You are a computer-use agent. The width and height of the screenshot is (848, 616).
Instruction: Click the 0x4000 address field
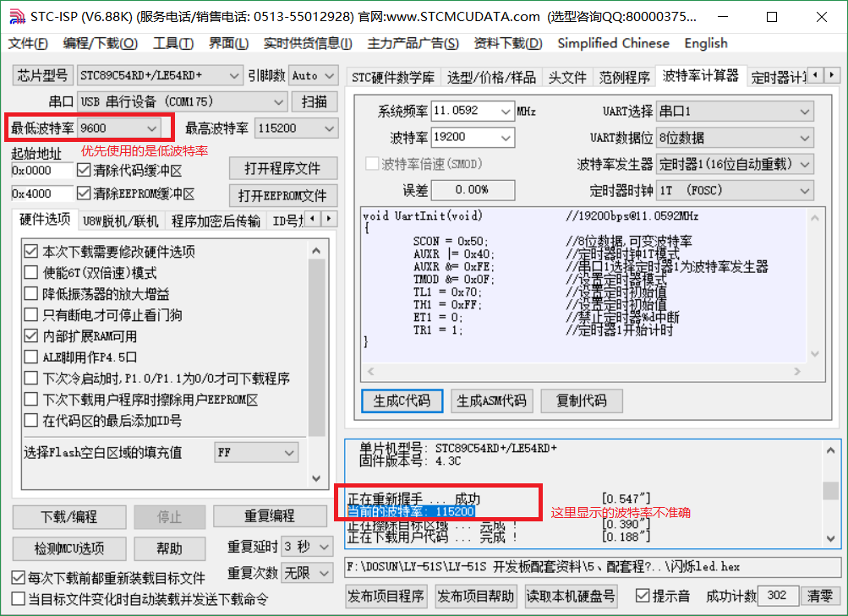pos(41,193)
